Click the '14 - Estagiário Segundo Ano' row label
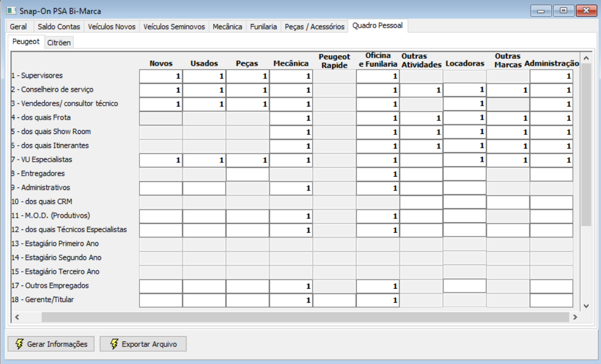Screen dimensions: 601x364 tap(56, 258)
